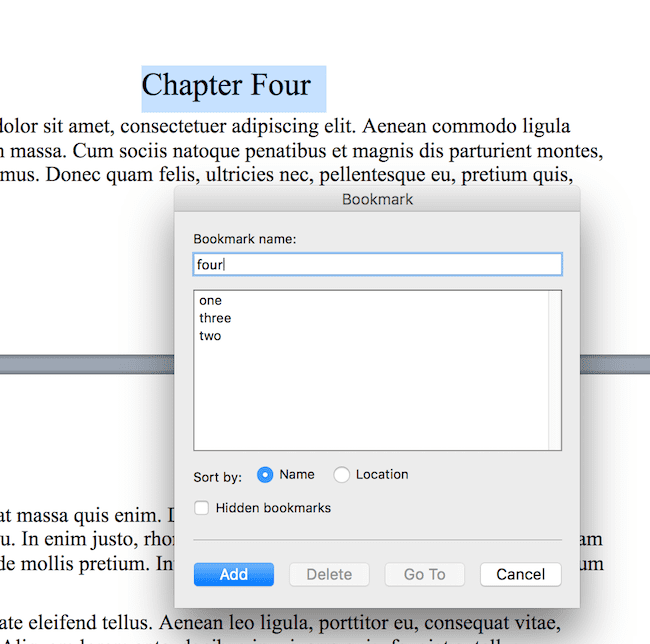Viewport: 650px width, 644px height.
Task: Enable the Hidden bookmarks checkbox
Action: (x=202, y=508)
